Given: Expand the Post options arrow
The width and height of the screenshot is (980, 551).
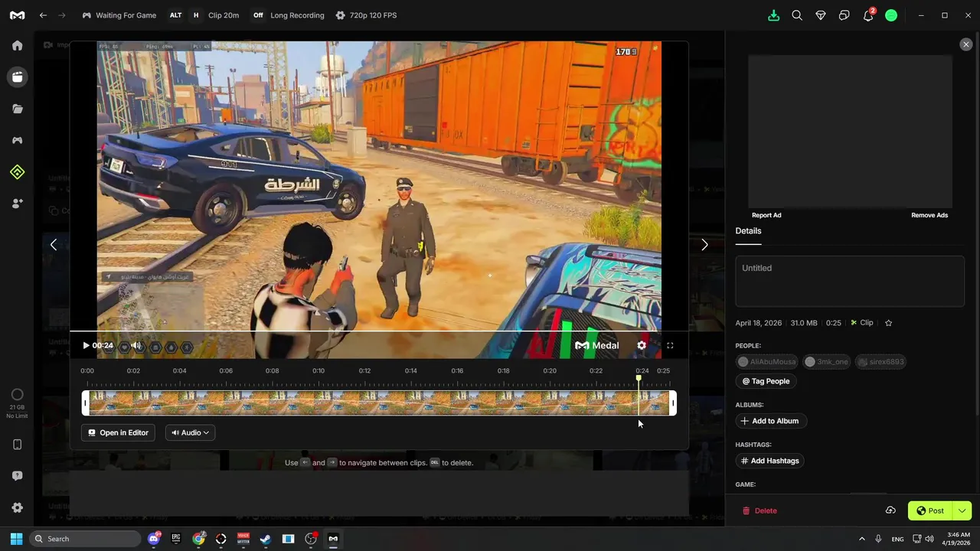Looking at the screenshot, I should point(962,510).
